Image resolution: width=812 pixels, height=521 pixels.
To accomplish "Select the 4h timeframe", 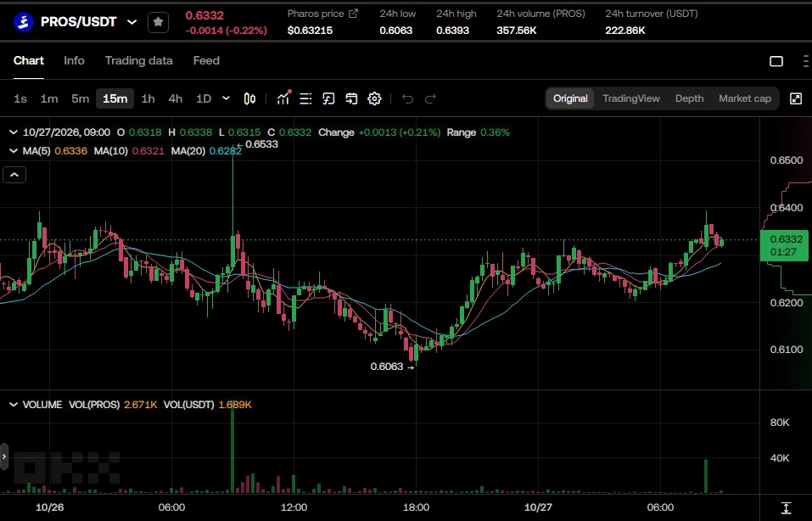I will (176, 98).
